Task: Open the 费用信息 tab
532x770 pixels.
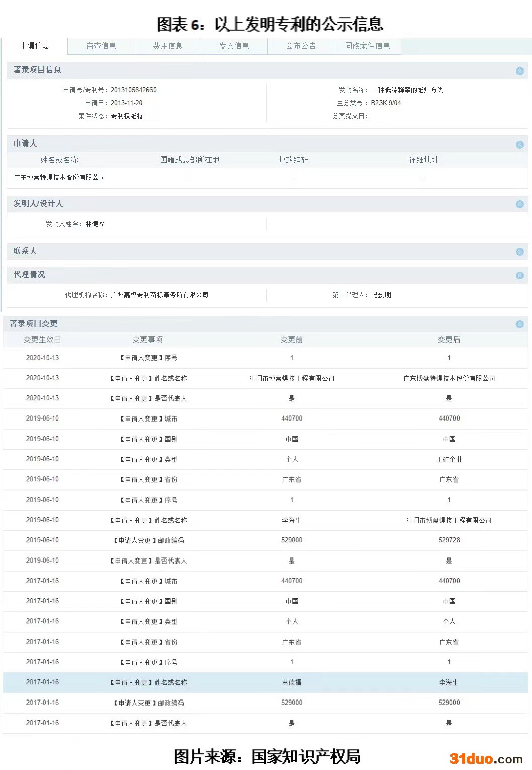Action: coord(167,46)
